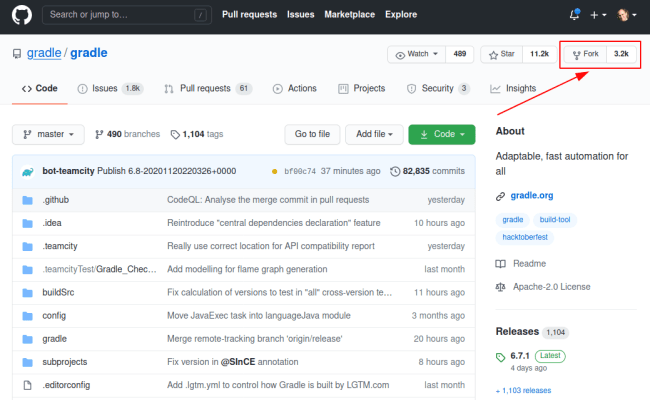Click the repository book icon beside gradle
This screenshot has height=400, width=650.
click(17, 54)
